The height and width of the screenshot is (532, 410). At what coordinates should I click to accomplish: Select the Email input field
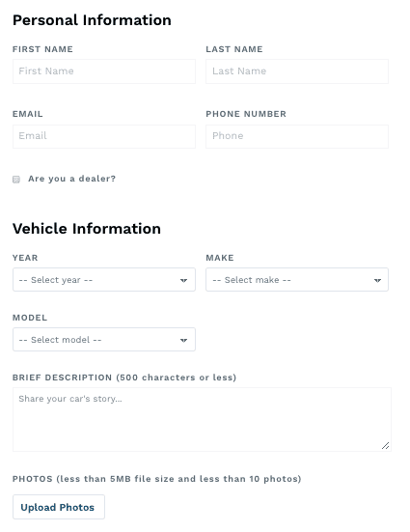click(x=104, y=136)
